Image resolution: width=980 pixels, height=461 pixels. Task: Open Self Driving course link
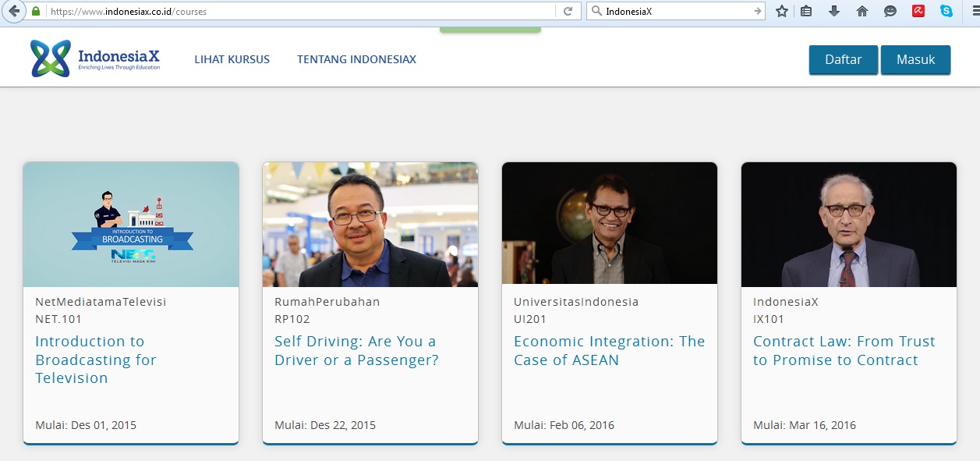(x=356, y=351)
